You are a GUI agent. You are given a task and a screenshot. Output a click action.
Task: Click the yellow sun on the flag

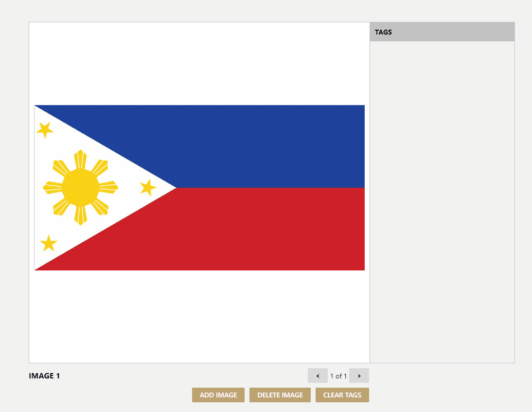click(80, 187)
